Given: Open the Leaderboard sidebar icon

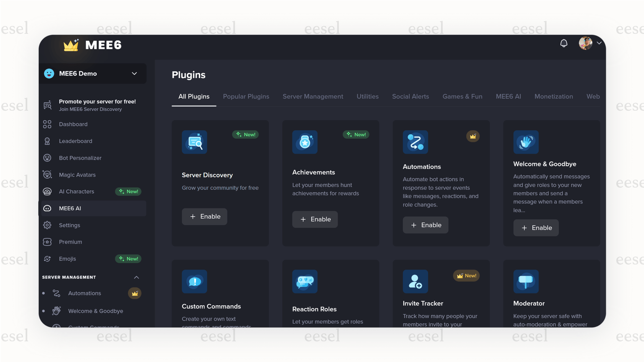Looking at the screenshot, I should point(47,141).
